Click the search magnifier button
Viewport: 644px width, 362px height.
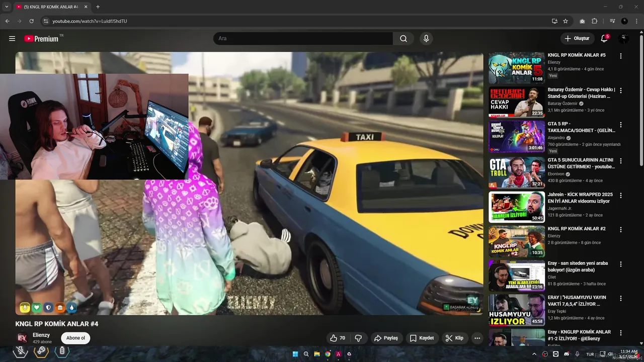coord(404,39)
